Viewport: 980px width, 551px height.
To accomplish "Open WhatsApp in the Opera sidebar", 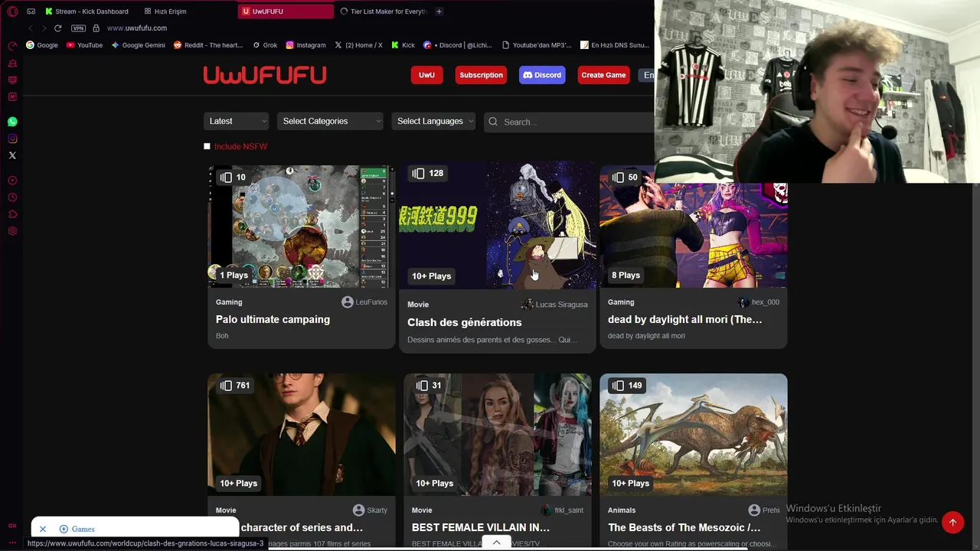I will click(x=12, y=122).
